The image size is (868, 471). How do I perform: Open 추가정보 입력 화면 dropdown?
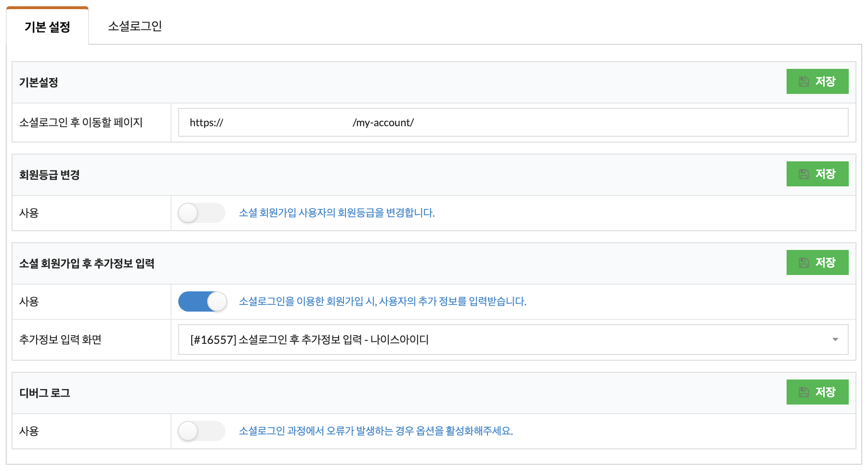click(x=513, y=340)
